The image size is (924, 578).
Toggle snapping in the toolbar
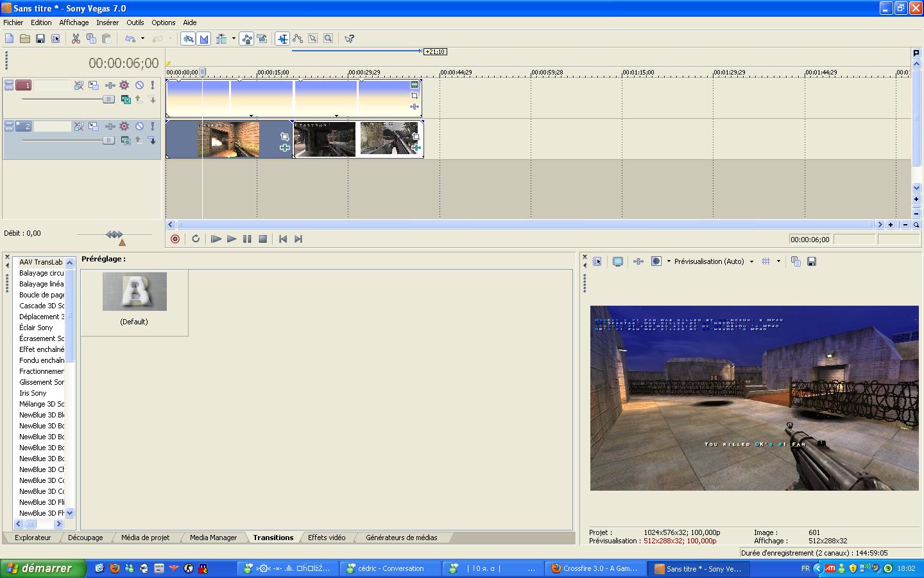(x=188, y=39)
